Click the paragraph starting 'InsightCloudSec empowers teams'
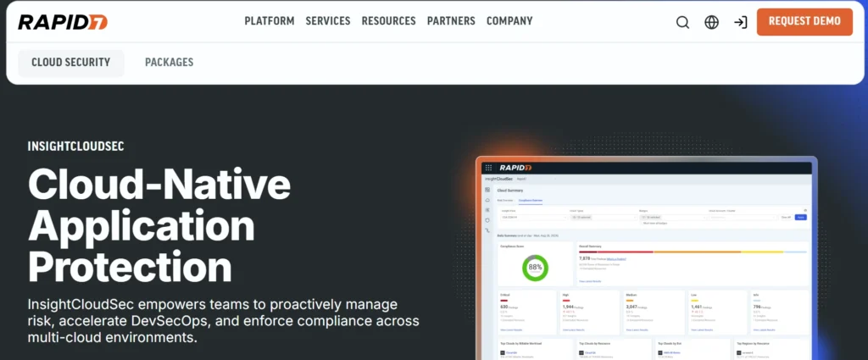The height and width of the screenshot is (360, 868). click(223, 321)
